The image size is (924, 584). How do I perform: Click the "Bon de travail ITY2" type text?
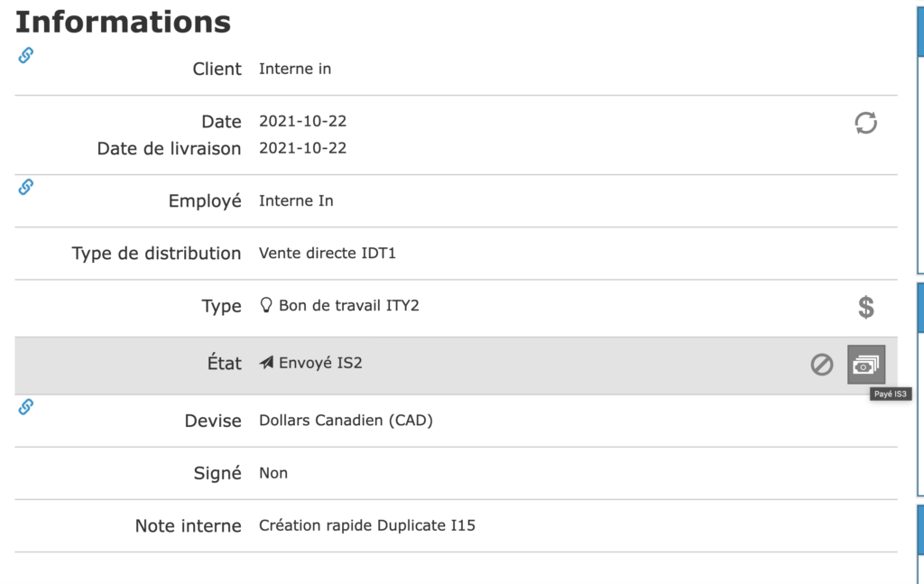pyautogui.click(x=349, y=306)
